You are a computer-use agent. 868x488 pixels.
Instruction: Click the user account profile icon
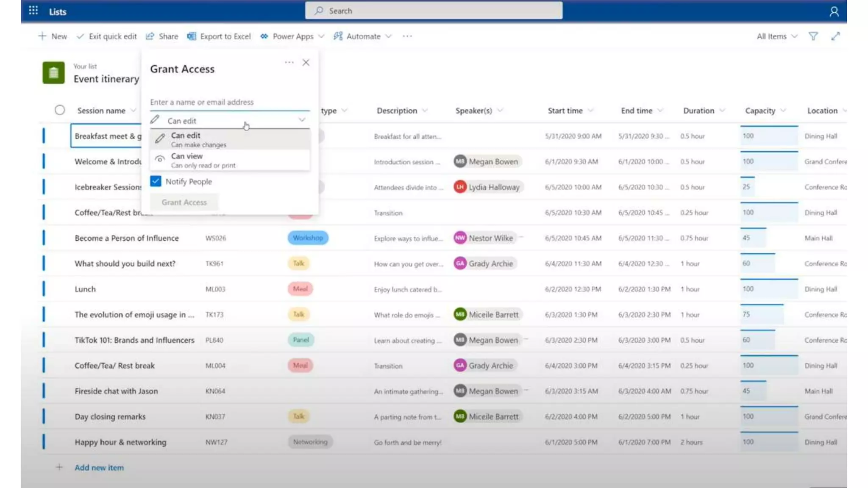pos(834,11)
